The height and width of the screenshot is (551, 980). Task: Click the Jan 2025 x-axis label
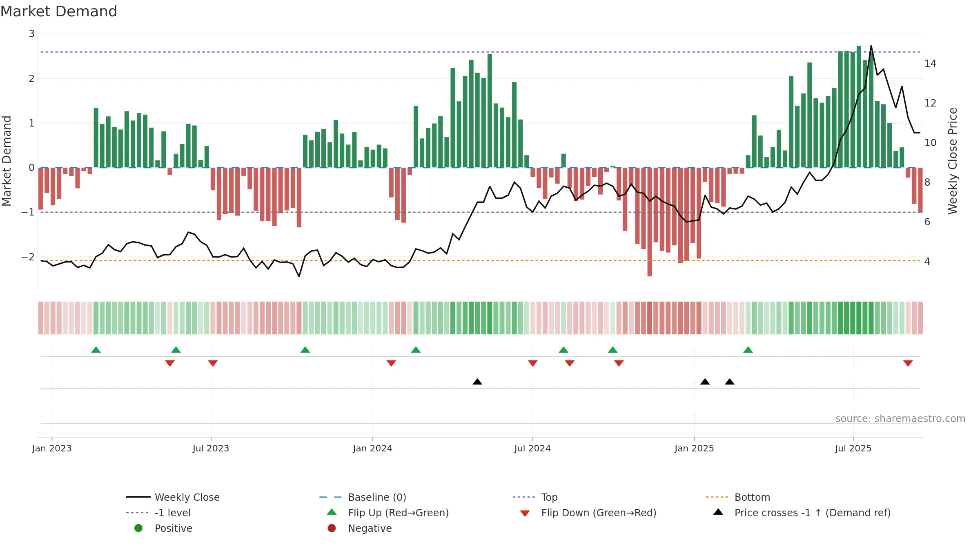pyautogui.click(x=694, y=448)
